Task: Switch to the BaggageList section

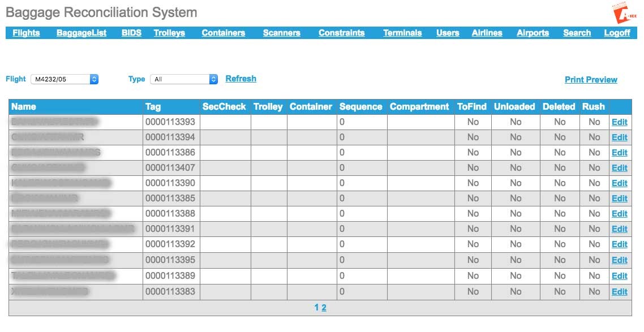Action: click(81, 33)
